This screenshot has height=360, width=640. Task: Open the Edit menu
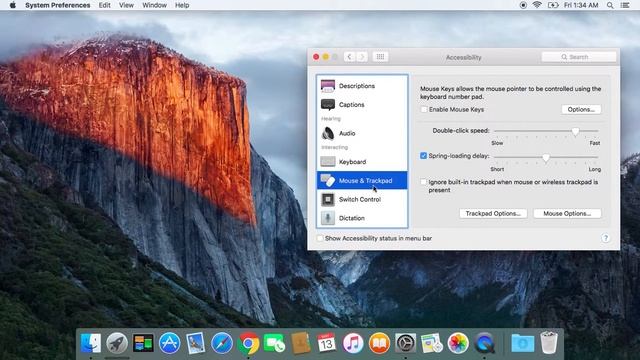click(104, 5)
